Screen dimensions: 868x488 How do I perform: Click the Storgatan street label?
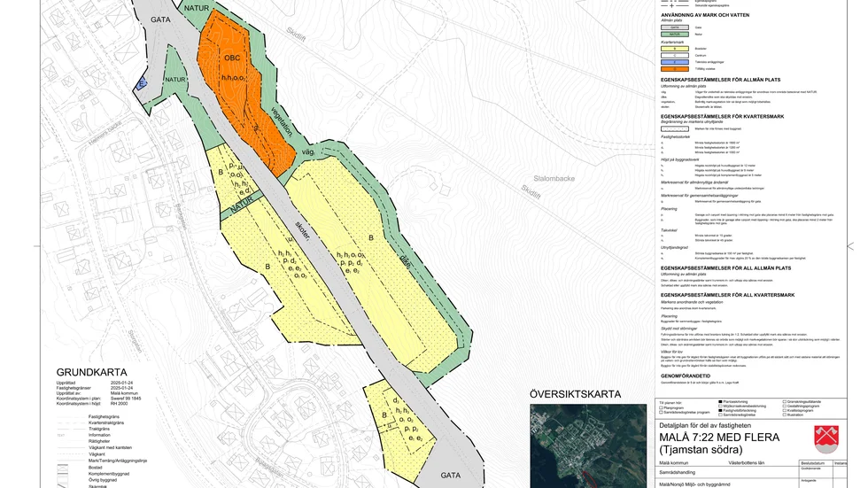135,341
